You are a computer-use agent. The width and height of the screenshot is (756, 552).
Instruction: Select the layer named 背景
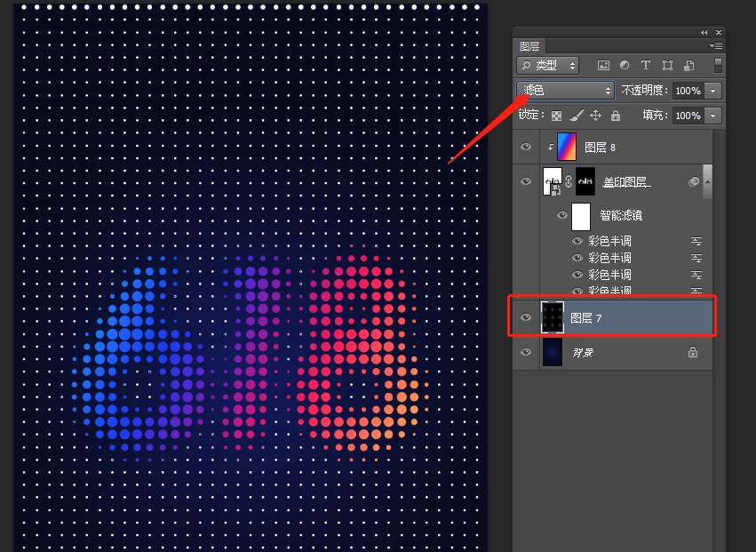[583, 353]
